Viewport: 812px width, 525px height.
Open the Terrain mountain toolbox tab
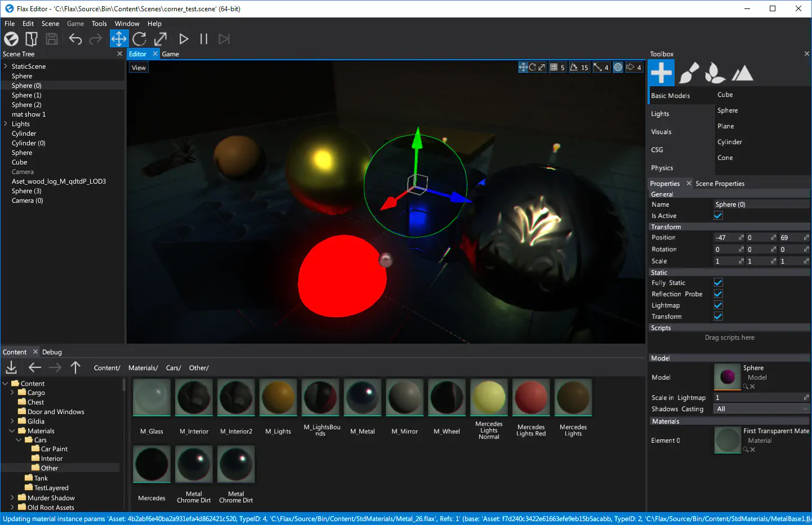click(742, 73)
